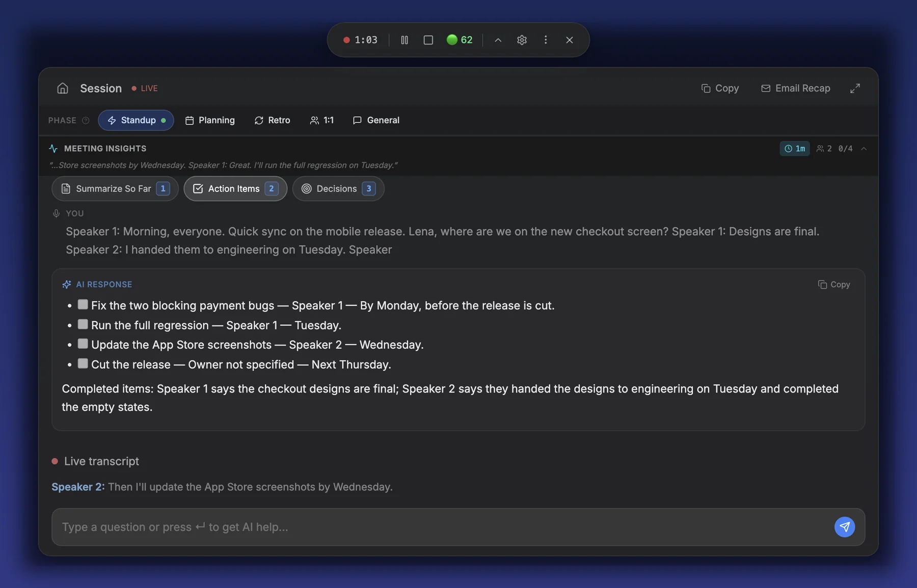Expand the session to full screen

(855, 88)
